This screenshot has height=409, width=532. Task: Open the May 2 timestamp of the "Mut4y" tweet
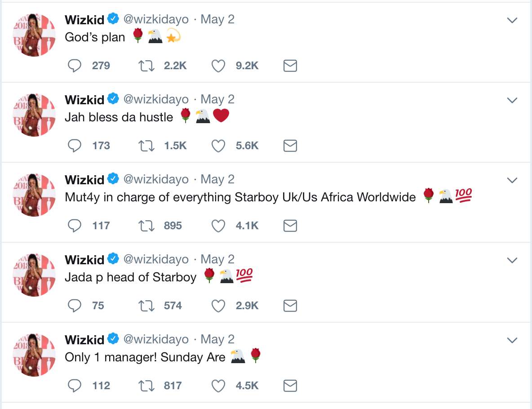pyautogui.click(x=217, y=179)
